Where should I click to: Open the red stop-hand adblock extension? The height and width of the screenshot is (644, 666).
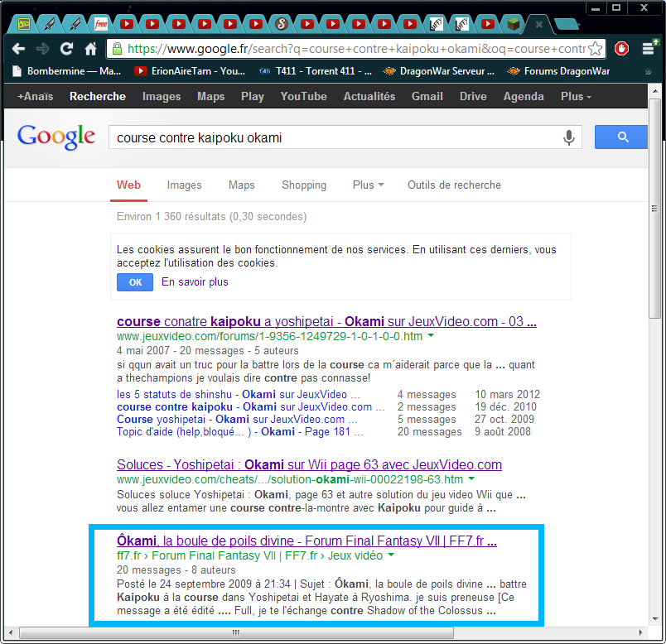pyautogui.click(x=621, y=49)
